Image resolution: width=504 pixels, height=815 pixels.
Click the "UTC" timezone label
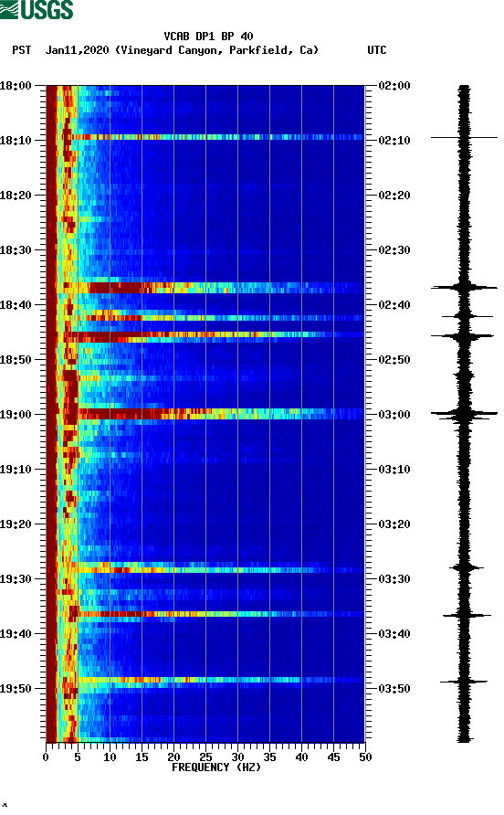pos(377,50)
